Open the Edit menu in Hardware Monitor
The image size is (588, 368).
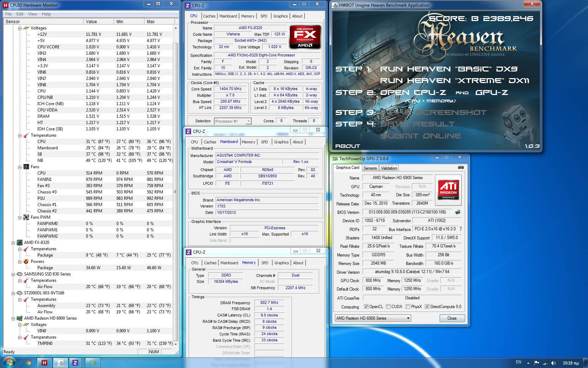pyautogui.click(x=20, y=14)
